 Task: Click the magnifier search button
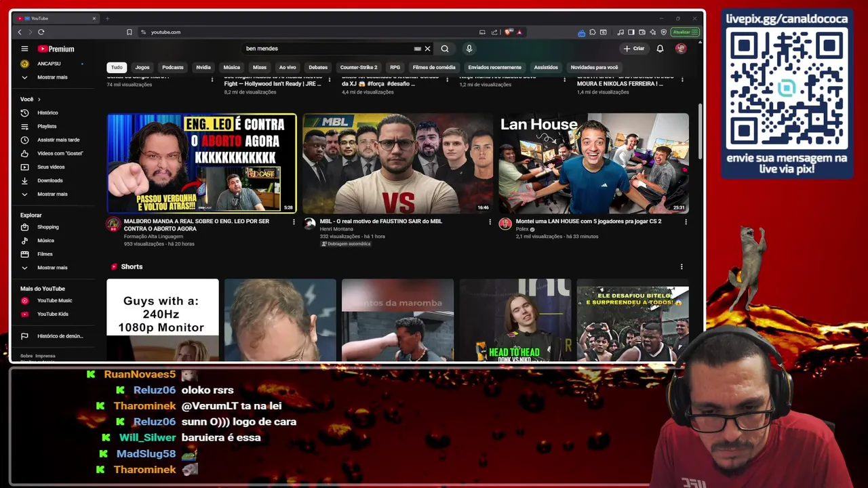[x=445, y=49]
